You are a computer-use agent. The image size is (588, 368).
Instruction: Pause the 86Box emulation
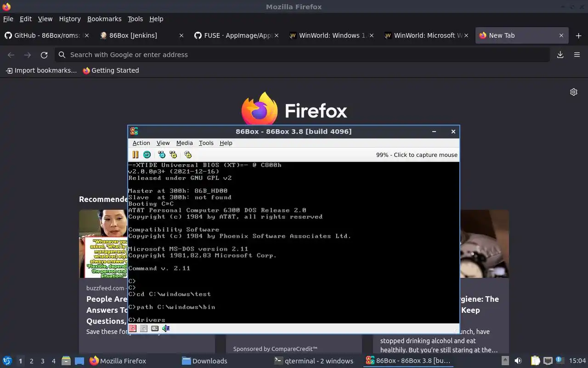point(136,155)
